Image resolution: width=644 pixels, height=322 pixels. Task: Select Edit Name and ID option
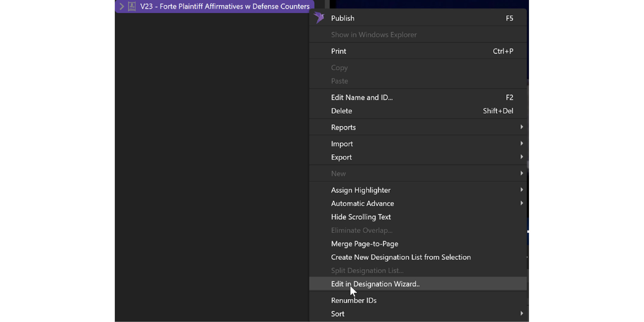click(362, 97)
